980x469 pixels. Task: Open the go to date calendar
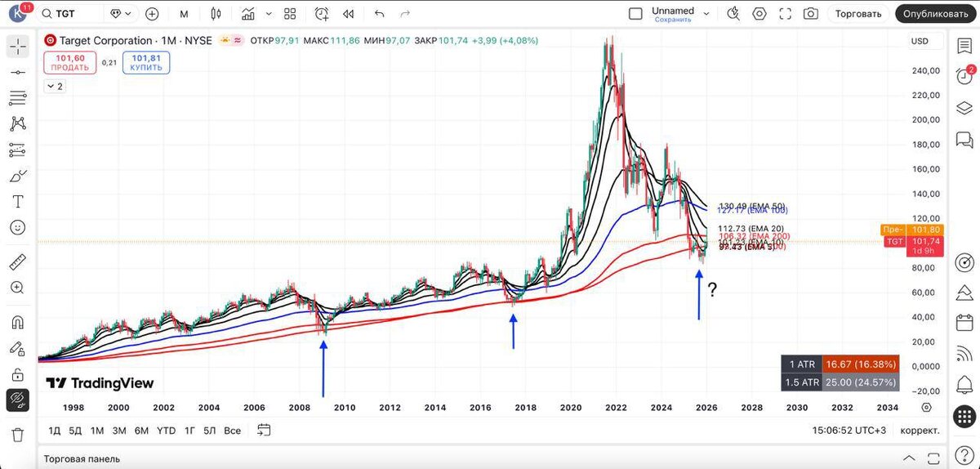coord(264,429)
